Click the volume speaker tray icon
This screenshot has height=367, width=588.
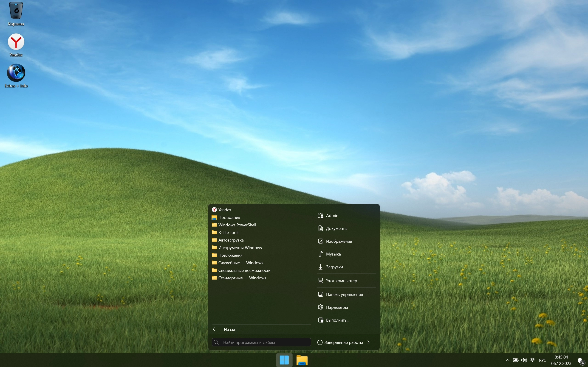(x=524, y=360)
